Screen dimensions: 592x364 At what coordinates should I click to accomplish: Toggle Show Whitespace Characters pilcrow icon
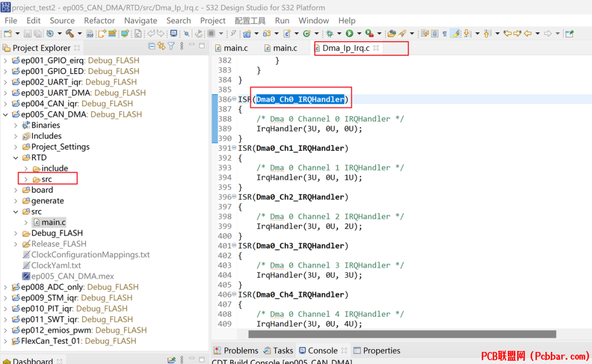(445, 33)
